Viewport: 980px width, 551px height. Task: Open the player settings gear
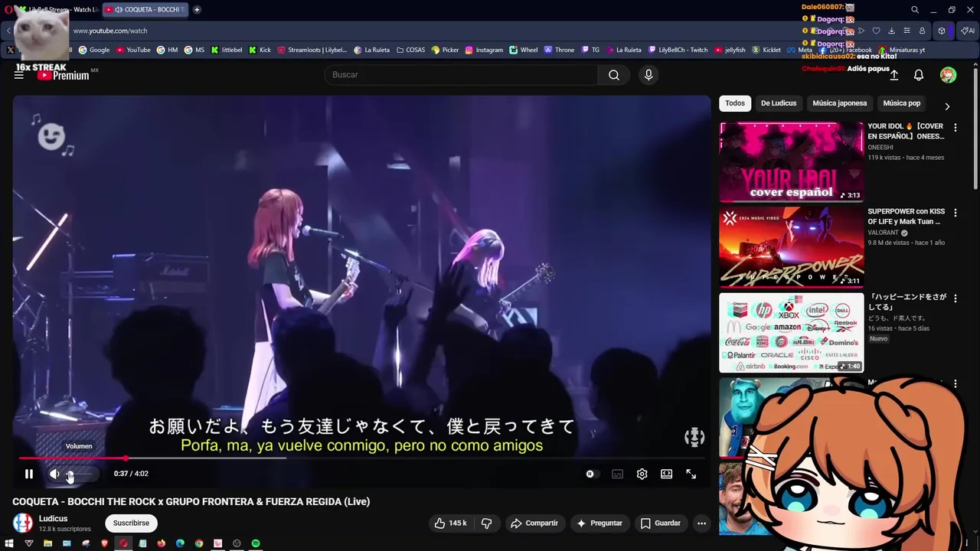click(642, 474)
